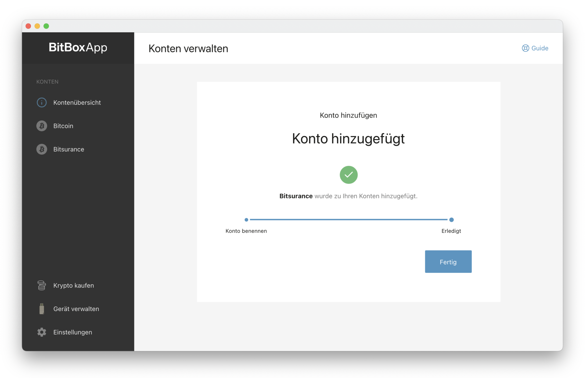Click the Guide lifebuoy icon
This screenshot has width=588, height=378.
pyautogui.click(x=525, y=48)
